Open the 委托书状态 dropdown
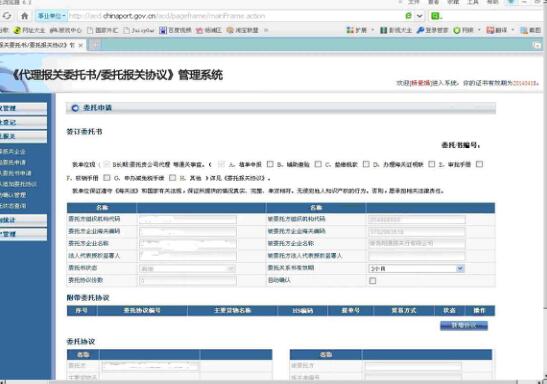Screen dimensions: 547x384 click(x=188, y=269)
